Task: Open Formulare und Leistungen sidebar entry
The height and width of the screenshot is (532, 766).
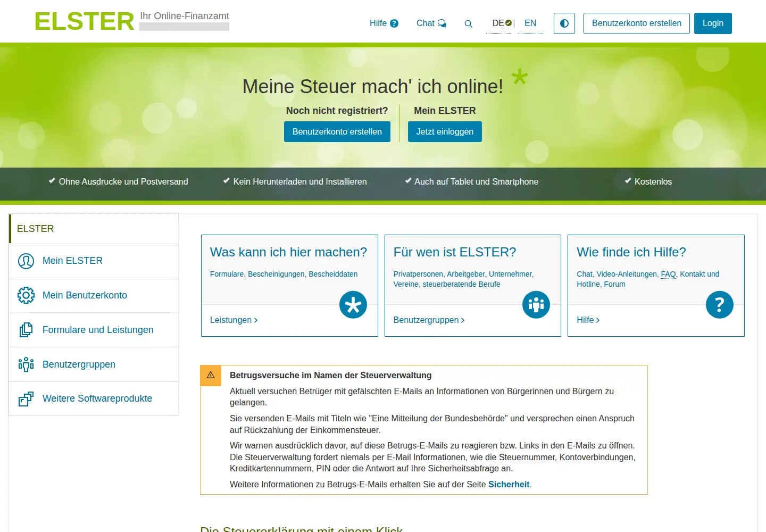Action: pyautogui.click(x=94, y=330)
